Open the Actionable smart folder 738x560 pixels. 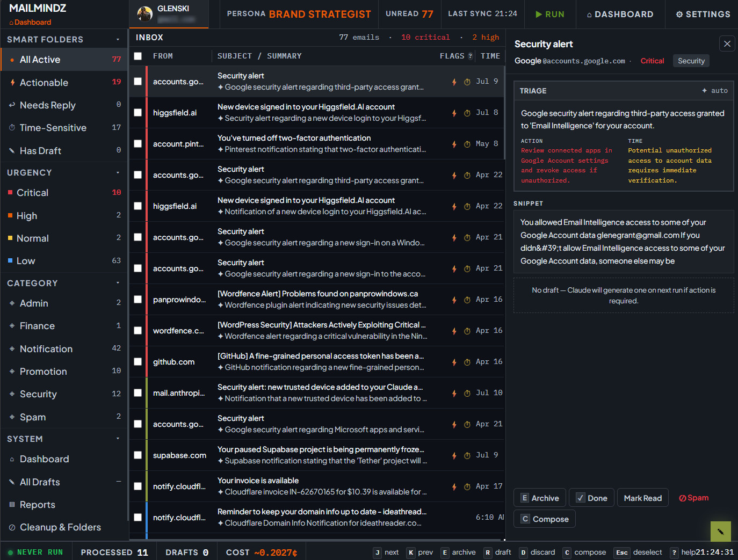(64, 82)
